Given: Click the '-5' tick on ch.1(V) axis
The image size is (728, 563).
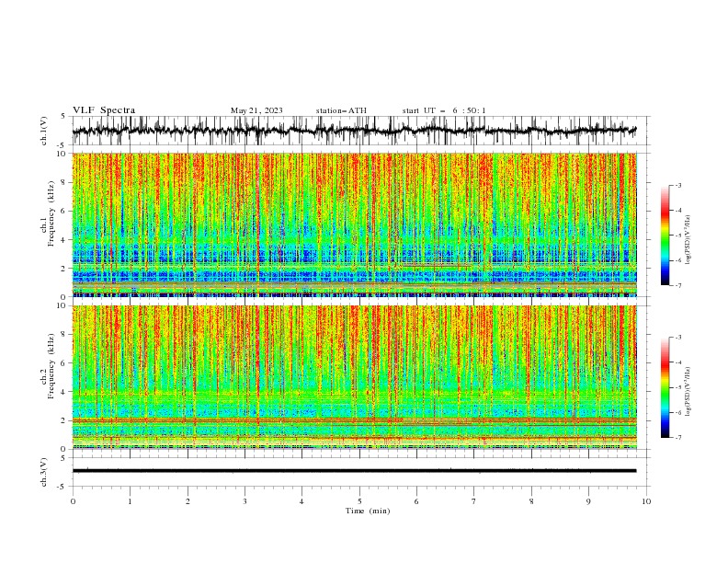Looking at the screenshot, I should click(63, 145).
